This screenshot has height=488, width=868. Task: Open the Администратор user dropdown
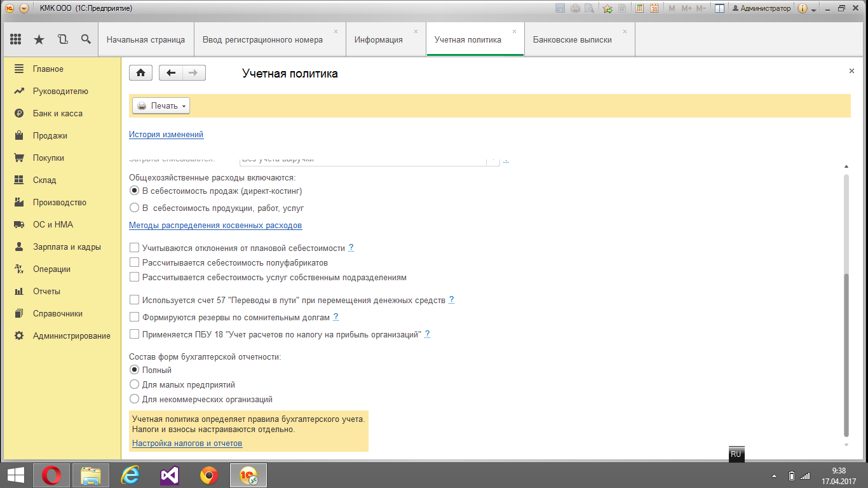[x=761, y=8]
